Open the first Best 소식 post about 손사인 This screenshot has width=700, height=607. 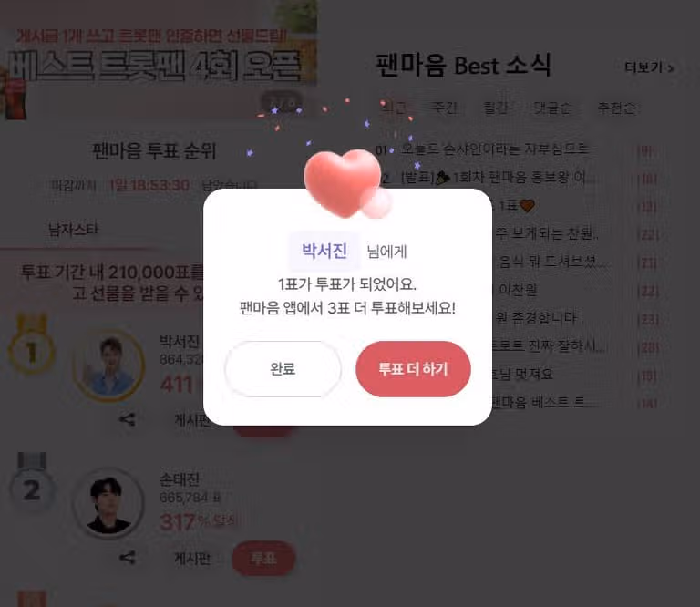494,149
